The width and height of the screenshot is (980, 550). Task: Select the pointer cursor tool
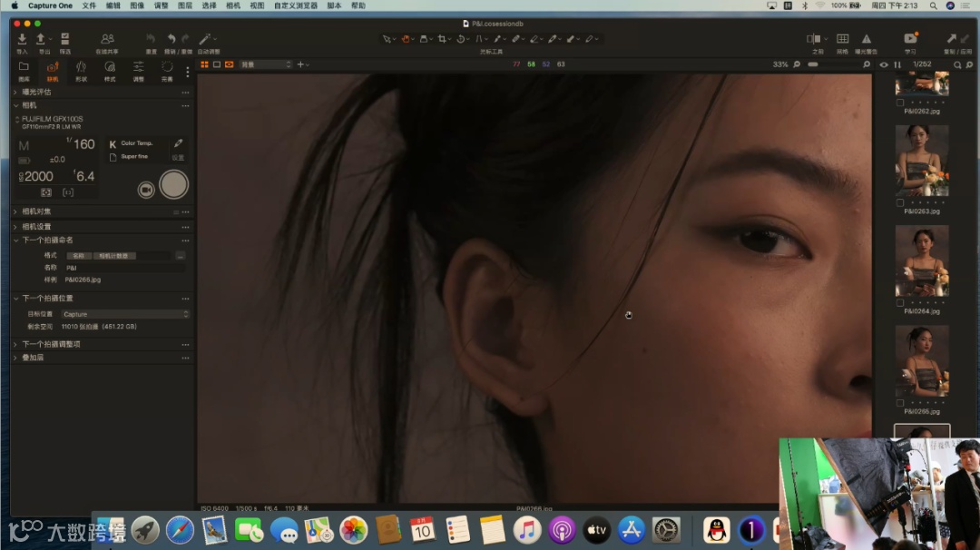(387, 39)
